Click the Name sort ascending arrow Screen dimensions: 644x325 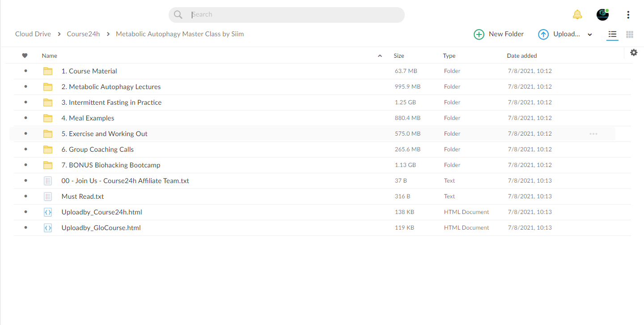tap(380, 56)
